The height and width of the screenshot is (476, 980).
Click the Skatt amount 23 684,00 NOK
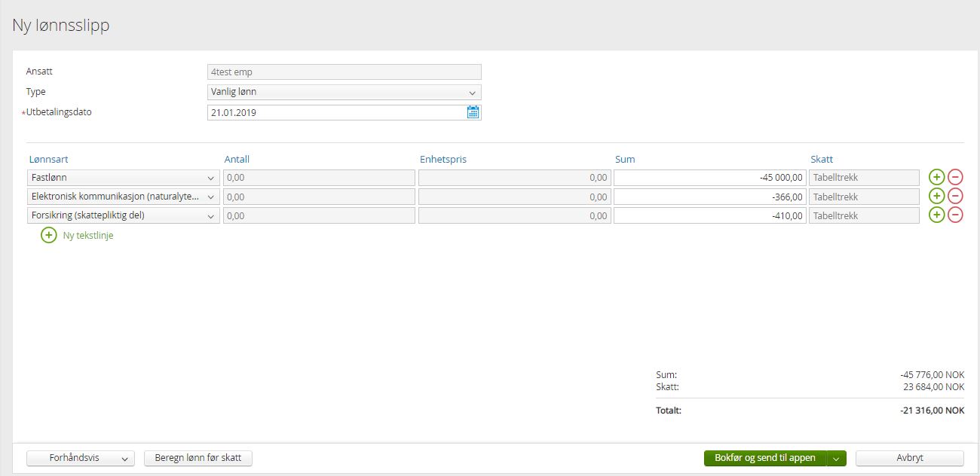[x=934, y=386]
